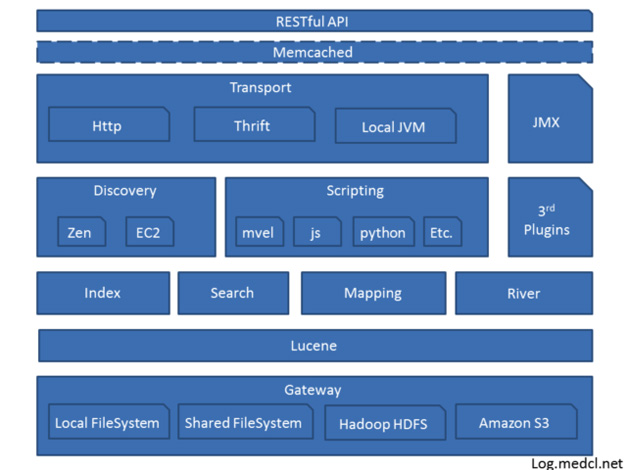
Task: Click the python scripting box
Action: point(383,233)
